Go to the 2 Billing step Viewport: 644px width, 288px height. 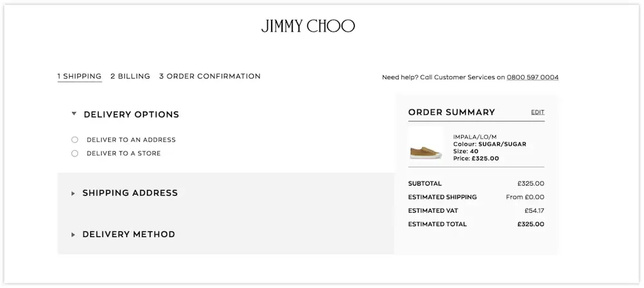pyautogui.click(x=130, y=77)
